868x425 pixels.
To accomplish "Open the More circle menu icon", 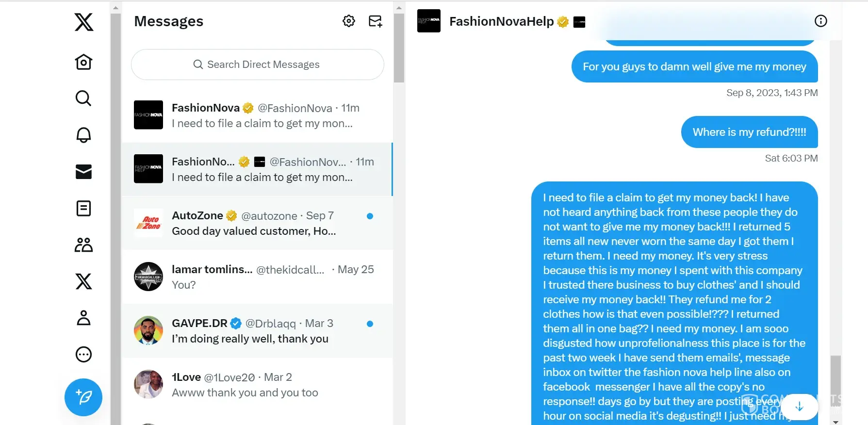I will click(x=83, y=355).
